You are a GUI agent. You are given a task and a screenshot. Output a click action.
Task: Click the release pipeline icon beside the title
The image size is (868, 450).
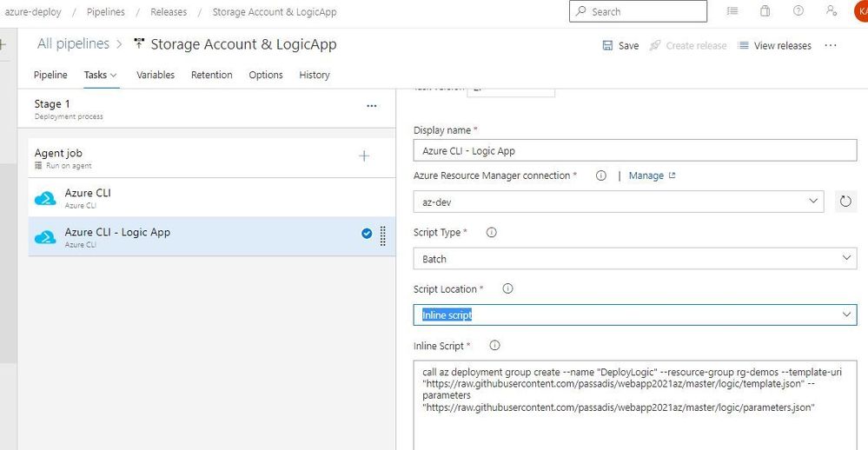point(139,43)
